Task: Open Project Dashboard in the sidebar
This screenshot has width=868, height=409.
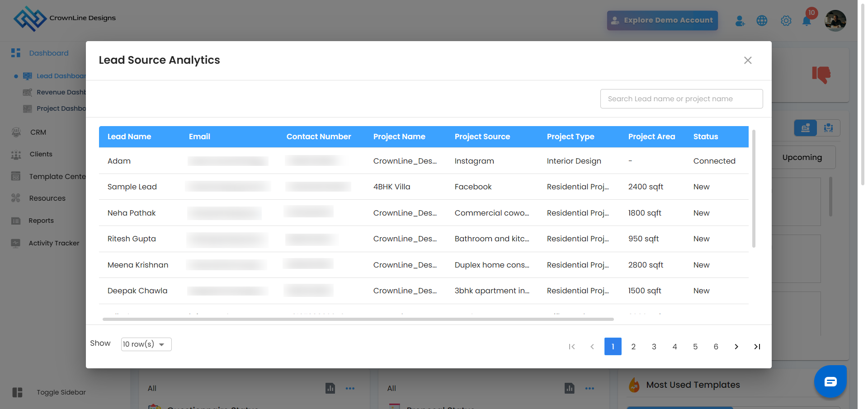Action: click(x=54, y=108)
